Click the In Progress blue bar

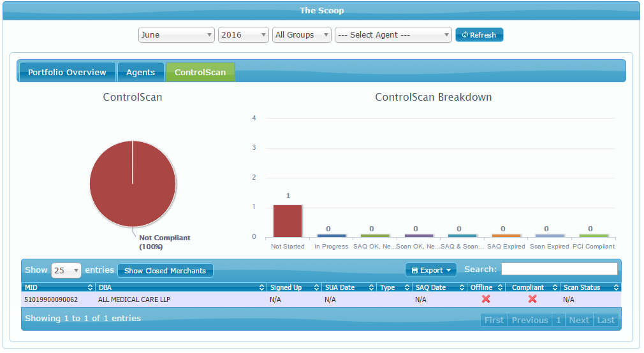(332, 236)
